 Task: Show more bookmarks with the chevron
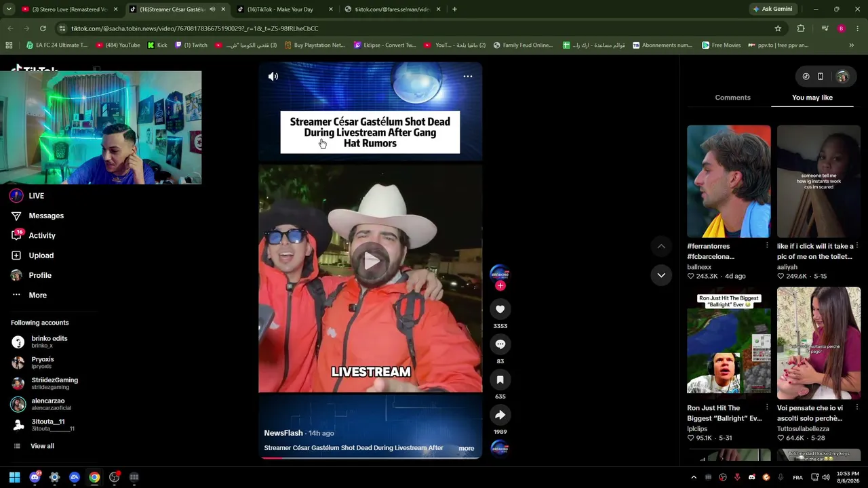point(852,45)
